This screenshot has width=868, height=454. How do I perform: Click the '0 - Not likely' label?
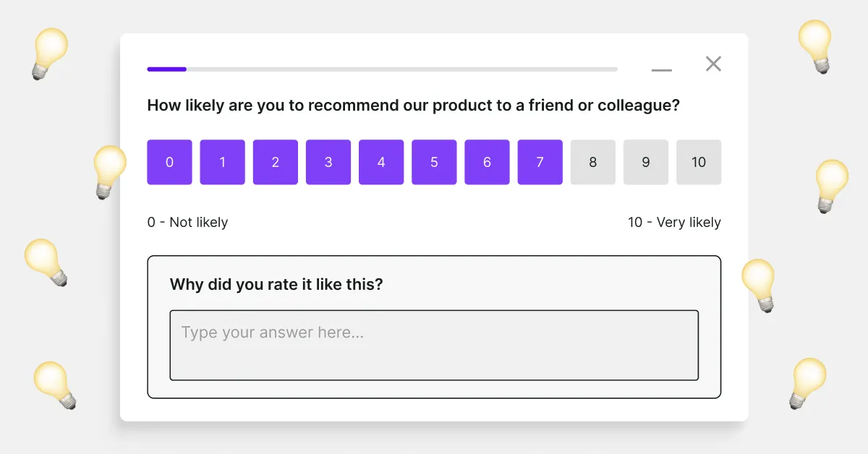187,222
